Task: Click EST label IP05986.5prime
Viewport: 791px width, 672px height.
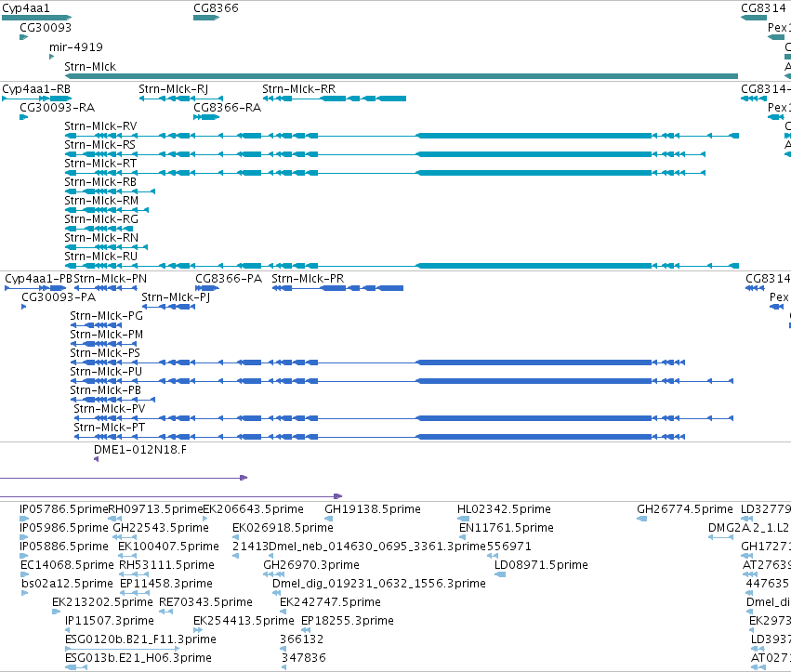Action: click(64, 528)
